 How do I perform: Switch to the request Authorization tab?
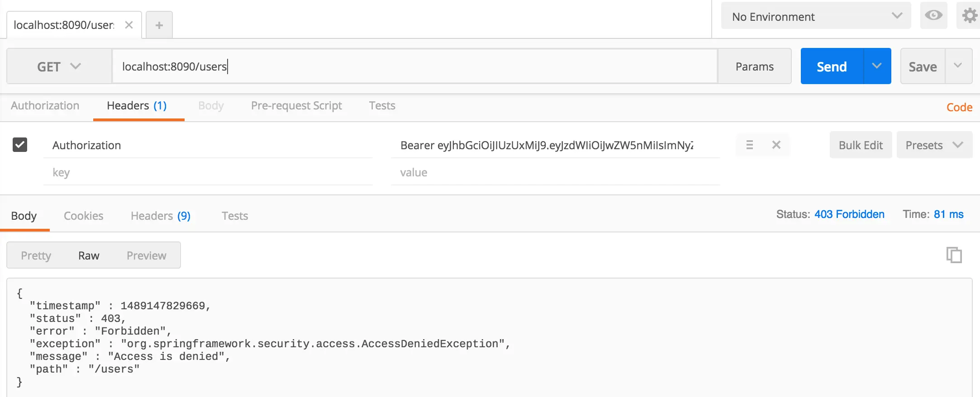[x=45, y=105]
